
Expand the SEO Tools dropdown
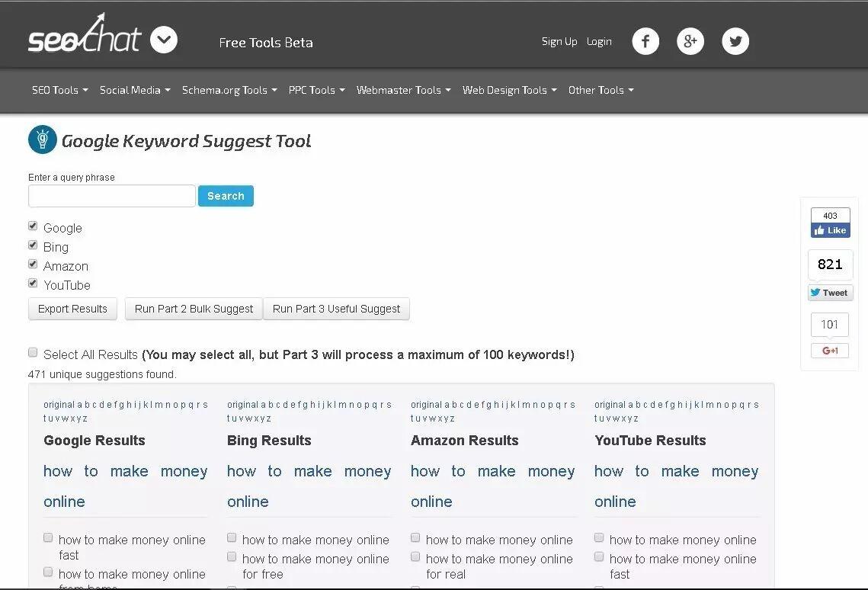(x=59, y=90)
